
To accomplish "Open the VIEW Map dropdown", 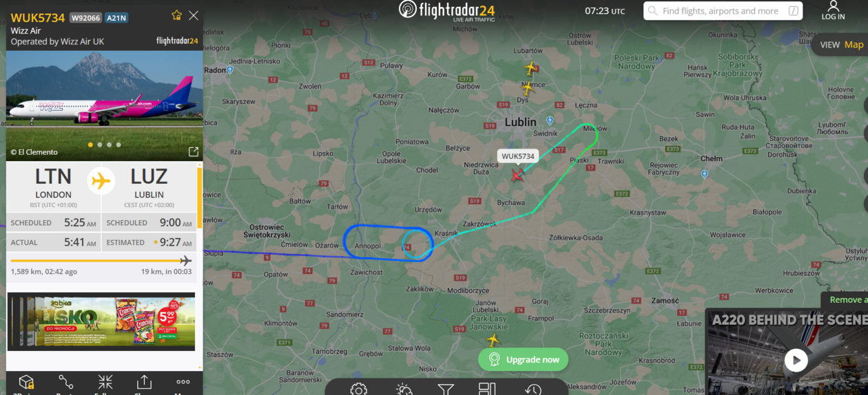I will click(x=841, y=45).
